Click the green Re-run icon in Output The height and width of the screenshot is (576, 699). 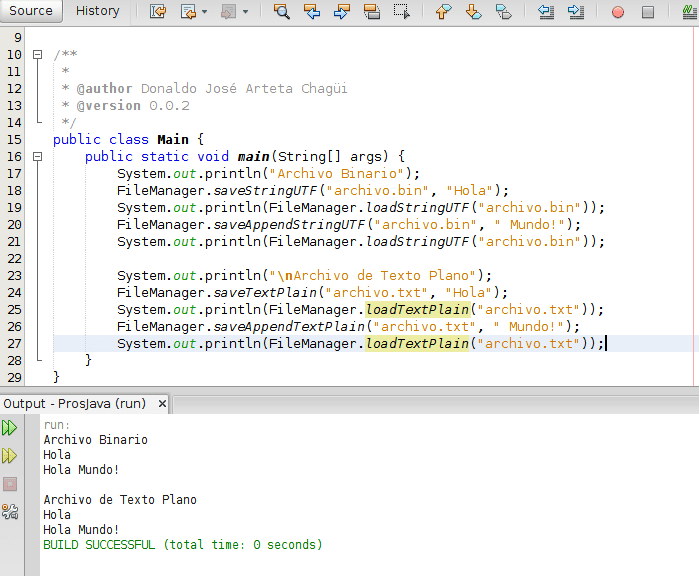pyautogui.click(x=9, y=428)
